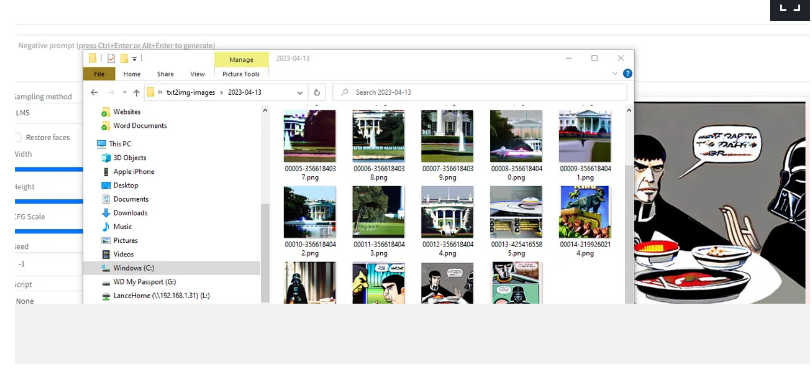812x374 pixels.
Task: Toggle Restore faces checkbox in web UI
Action: (x=18, y=137)
